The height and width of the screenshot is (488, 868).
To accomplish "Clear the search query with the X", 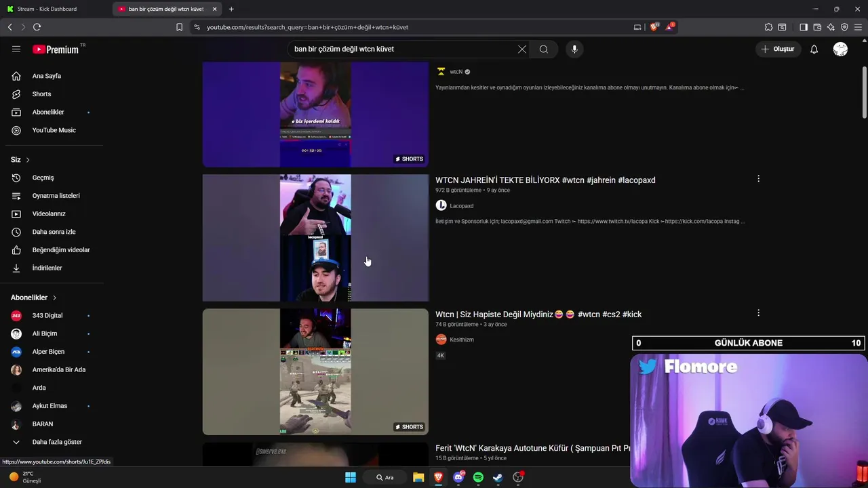I will point(522,49).
